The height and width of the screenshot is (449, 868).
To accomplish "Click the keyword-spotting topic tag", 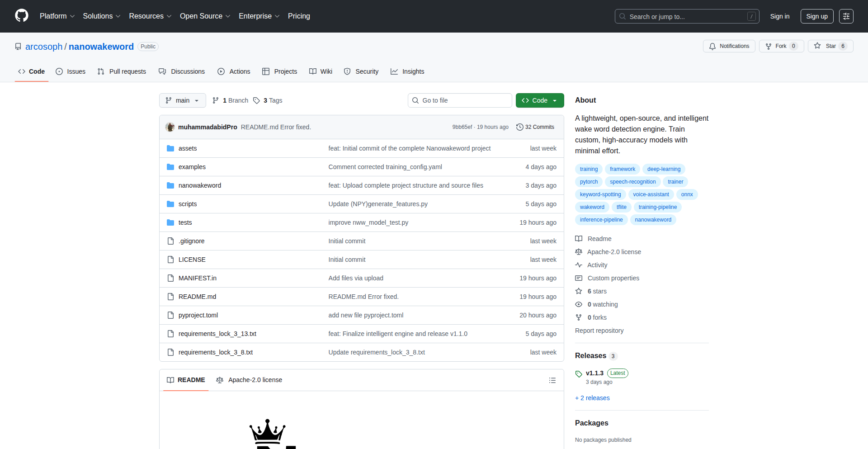I will 600,194.
